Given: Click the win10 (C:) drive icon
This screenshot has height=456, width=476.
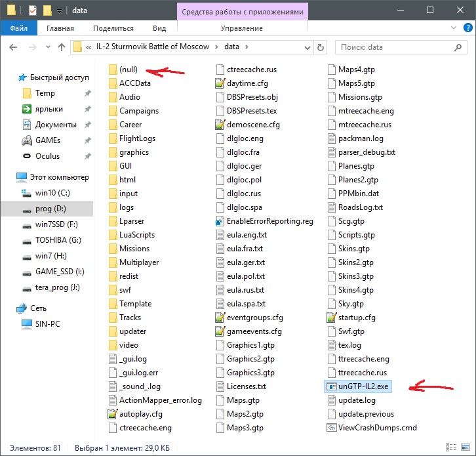Looking at the screenshot, I should [x=27, y=193].
